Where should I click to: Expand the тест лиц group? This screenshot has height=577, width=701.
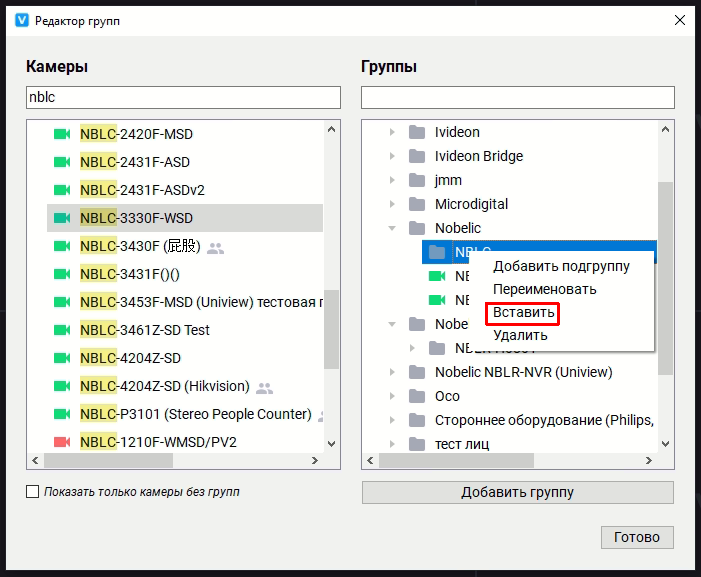pos(392,444)
